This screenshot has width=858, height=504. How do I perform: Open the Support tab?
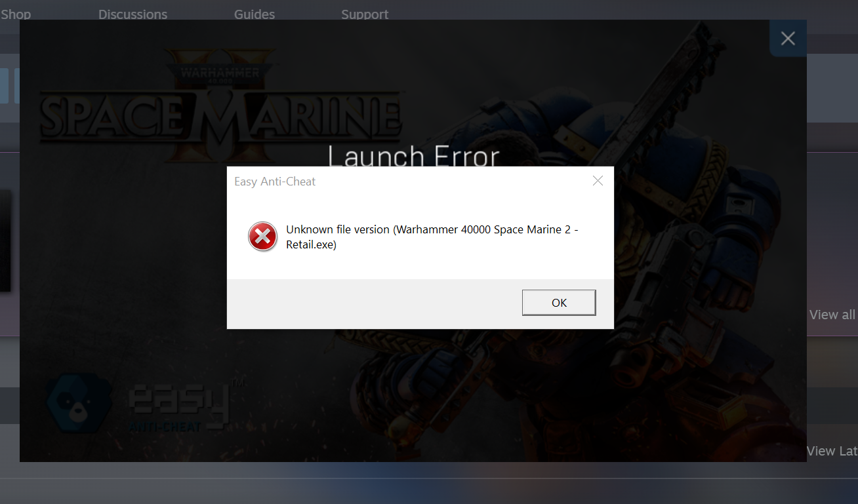(365, 14)
